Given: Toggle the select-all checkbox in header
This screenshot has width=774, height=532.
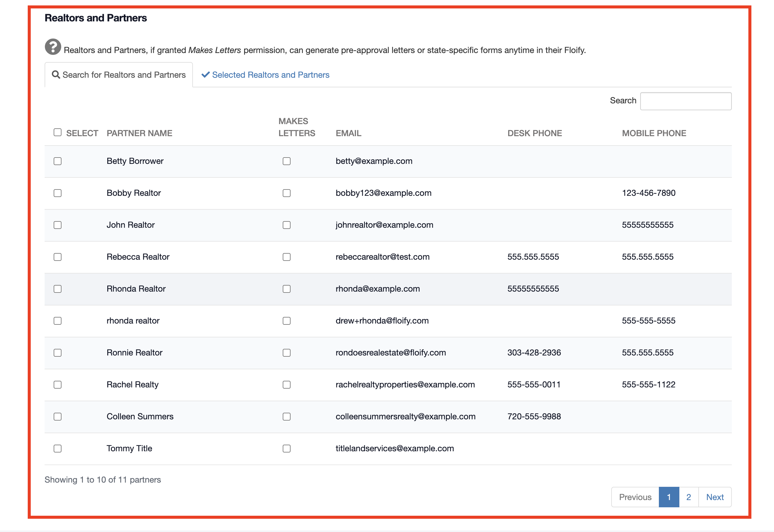Looking at the screenshot, I should pyautogui.click(x=58, y=132).
